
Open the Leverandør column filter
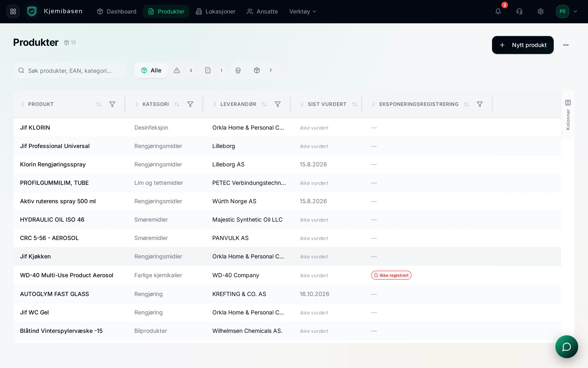[278, 104]
